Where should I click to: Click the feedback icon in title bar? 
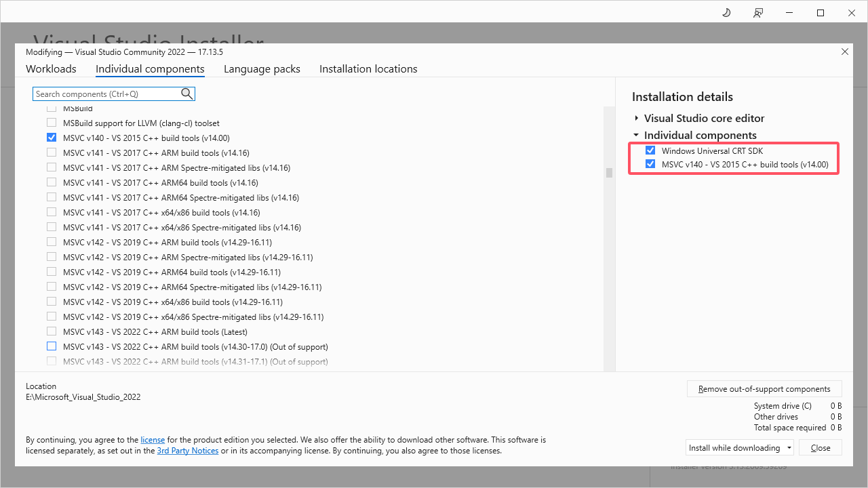[758, 13]
